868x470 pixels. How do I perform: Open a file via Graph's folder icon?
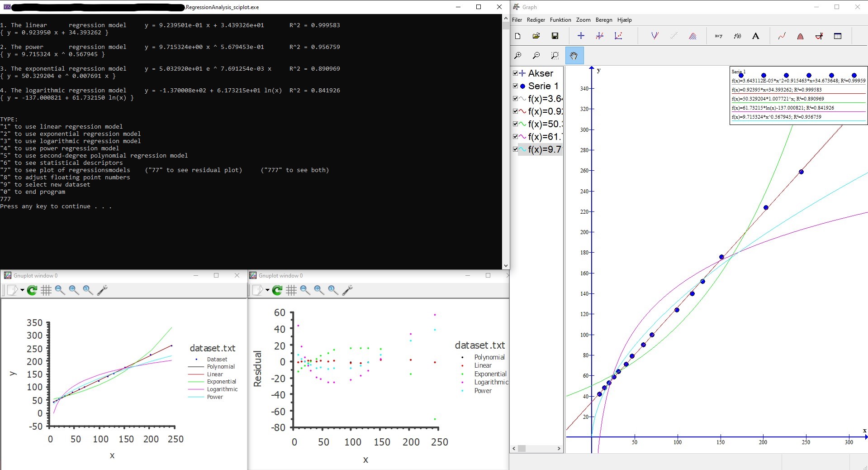pyautogui.click(x=536, y=36)
